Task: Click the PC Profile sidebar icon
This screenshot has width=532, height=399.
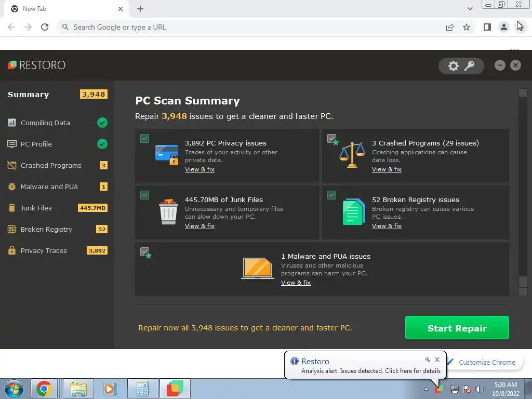Action: (x=12, y=144)
